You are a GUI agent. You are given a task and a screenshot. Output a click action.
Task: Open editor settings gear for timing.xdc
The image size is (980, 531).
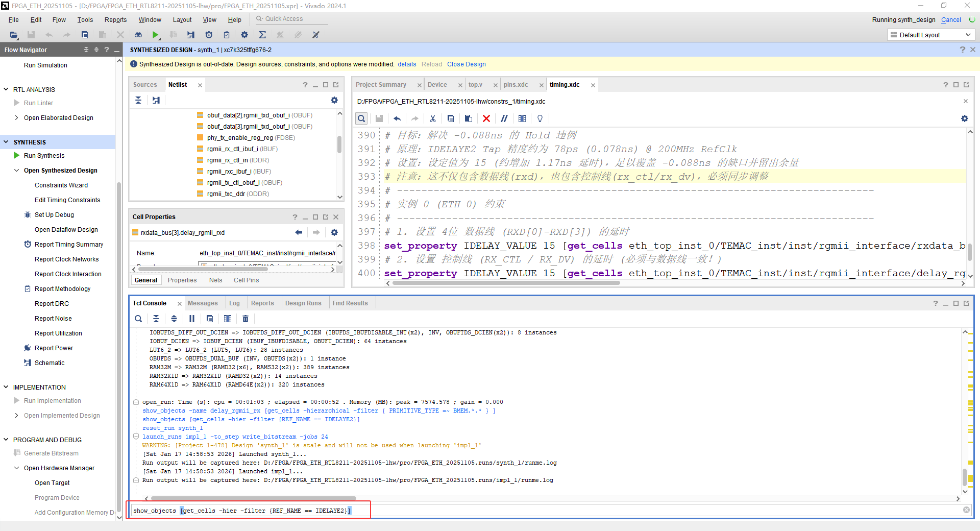965,118
